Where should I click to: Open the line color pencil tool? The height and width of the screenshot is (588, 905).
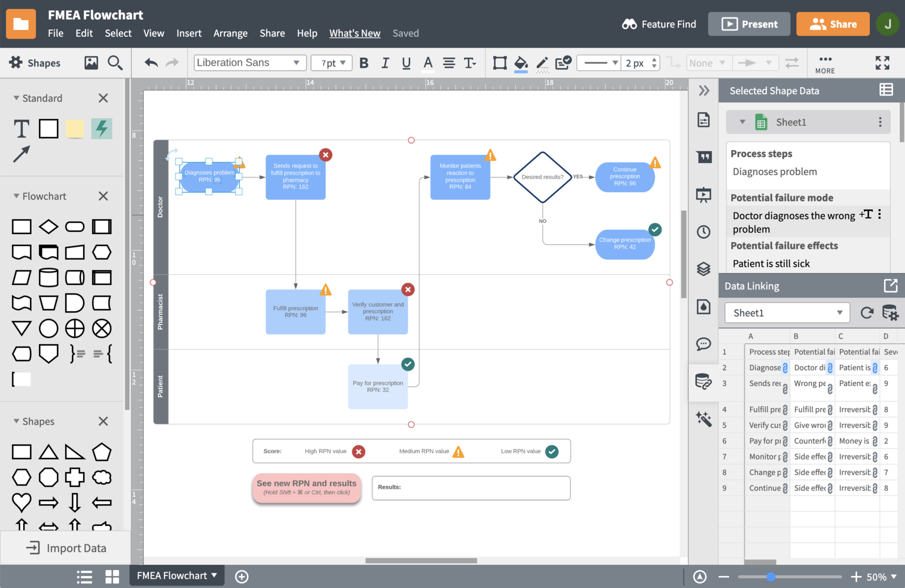541,63
